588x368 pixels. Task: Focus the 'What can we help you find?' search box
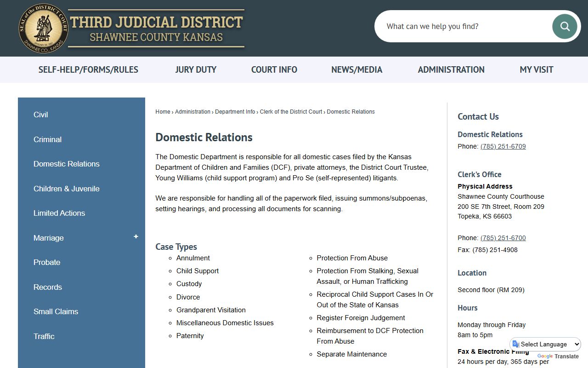coord(464,26)
